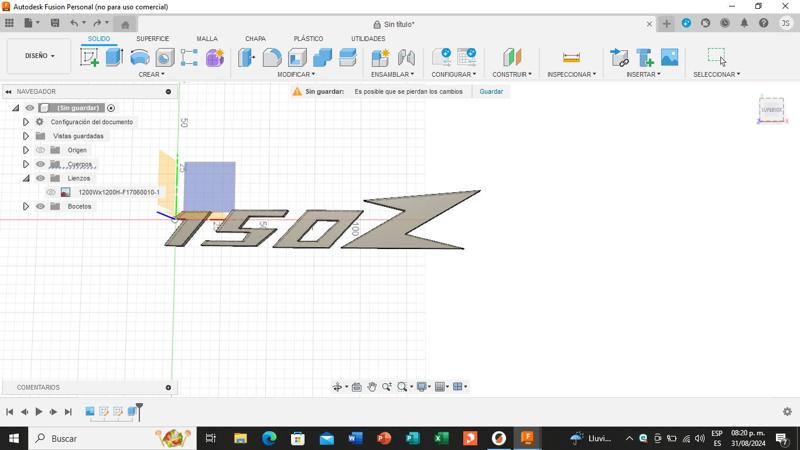Open the Pan hand tool
The width and height of the screenshot is (800, 450).
point(372,387)
